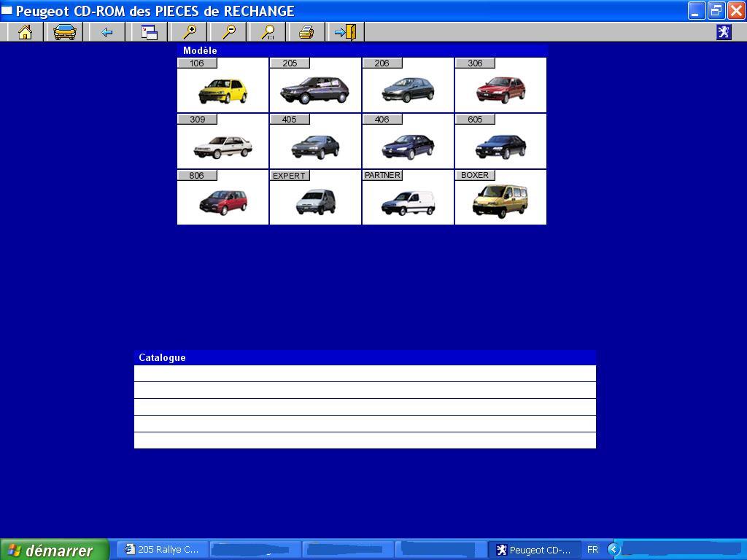Select the 206 model label

coord(382,63)
